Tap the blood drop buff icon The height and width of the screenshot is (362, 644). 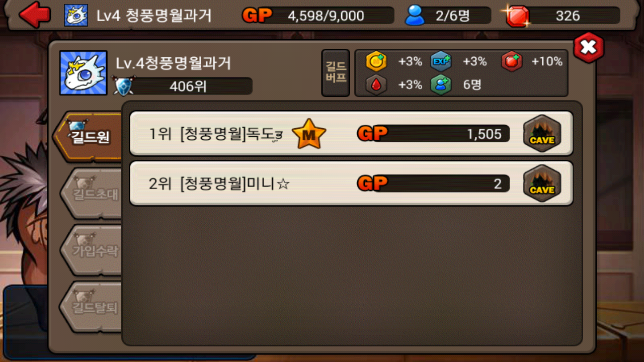[x=376, y=84]
